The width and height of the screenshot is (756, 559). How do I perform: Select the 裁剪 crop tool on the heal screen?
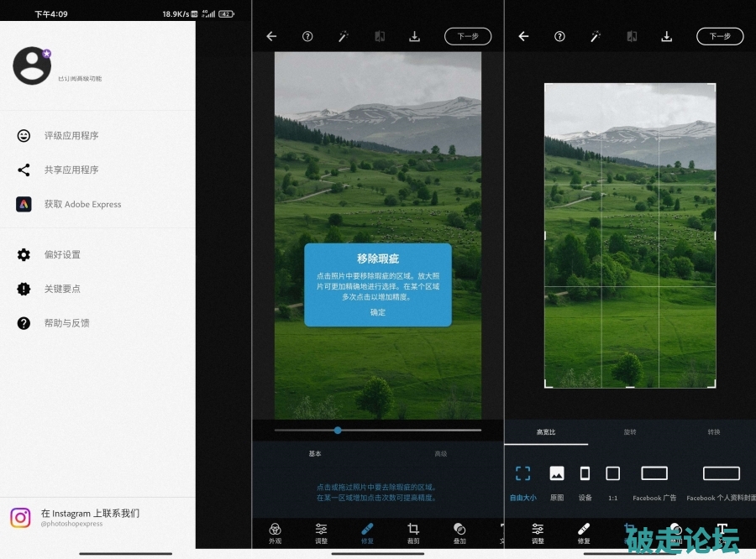pyautogui.click(x=413, y=532)
